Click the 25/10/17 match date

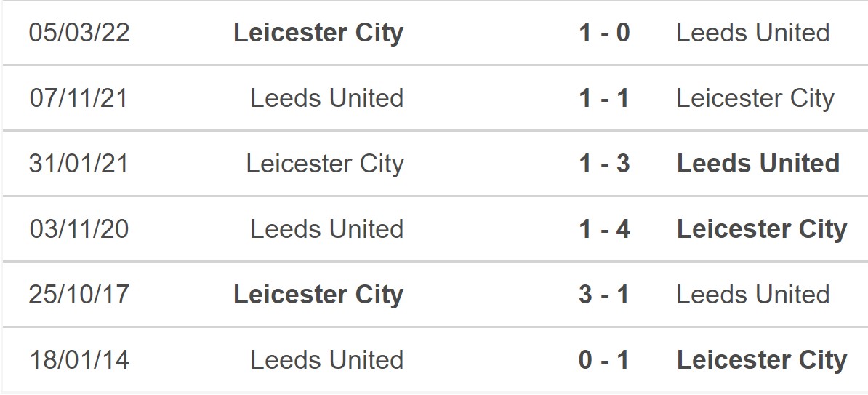[79, 295]
